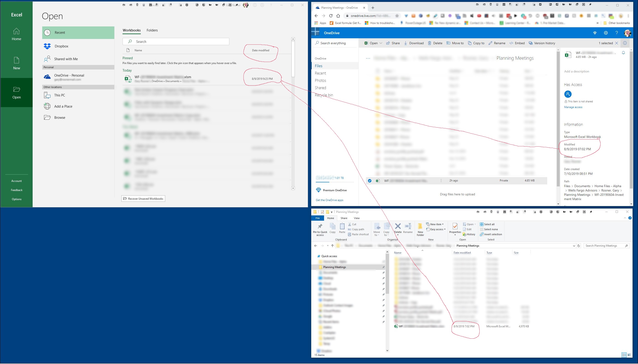This screenshot has width=638, height=364.
Task: Click Rename in OneDrive toolbar
Action: tap(497, 43)
